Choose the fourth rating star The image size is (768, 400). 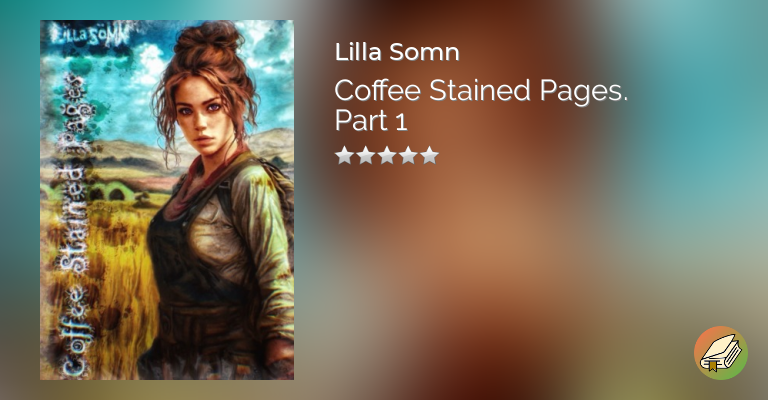[408, 155]
